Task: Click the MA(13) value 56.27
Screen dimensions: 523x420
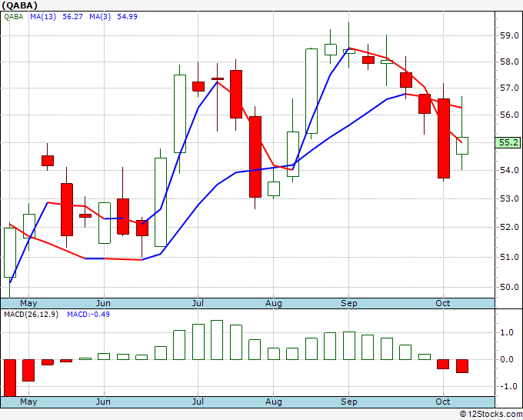Action: click(x=73, y=17)
